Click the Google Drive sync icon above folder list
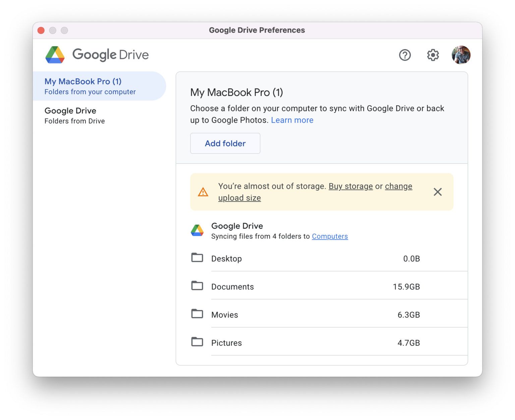The image size is (515, 420). 197,230
